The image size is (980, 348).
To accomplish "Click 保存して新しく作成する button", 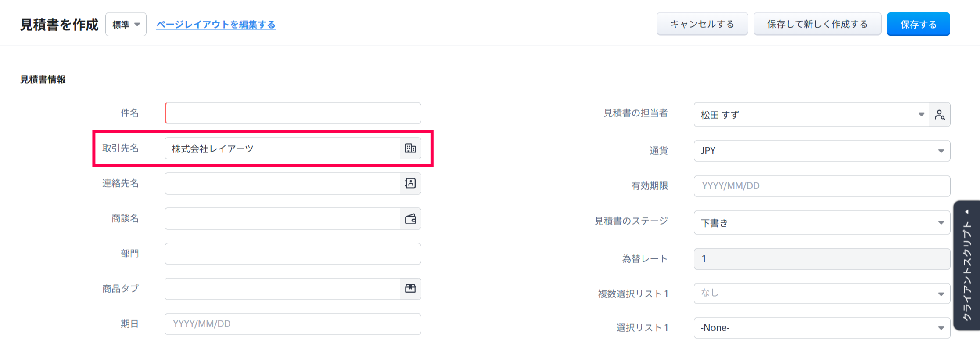I will click(x=817, y=24).
